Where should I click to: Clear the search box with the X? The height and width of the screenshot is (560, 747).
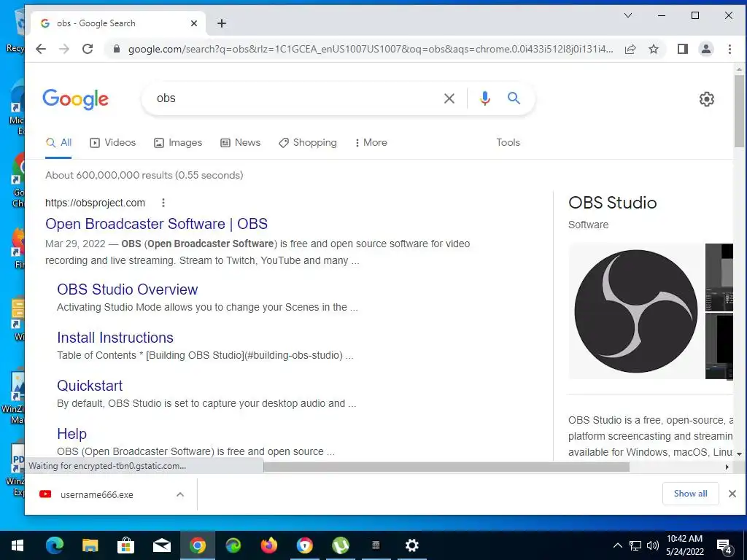click(449, 98)
